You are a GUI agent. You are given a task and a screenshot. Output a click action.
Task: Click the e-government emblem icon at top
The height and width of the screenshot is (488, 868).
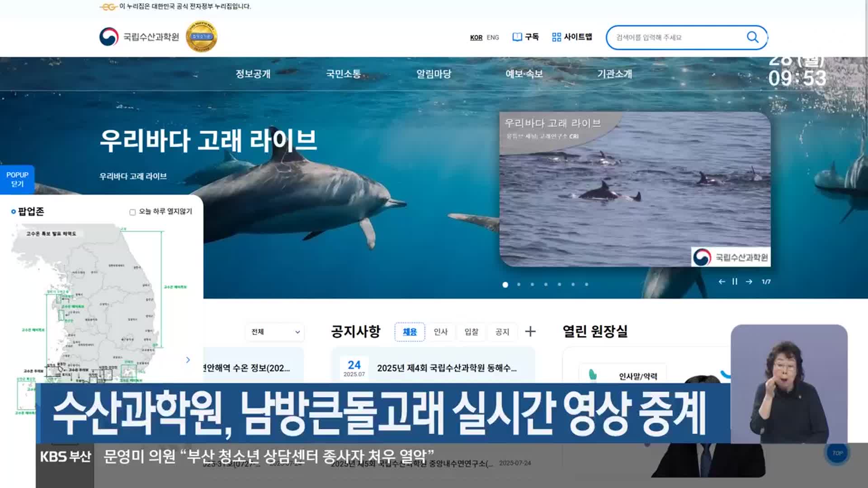tap(108, 7)
